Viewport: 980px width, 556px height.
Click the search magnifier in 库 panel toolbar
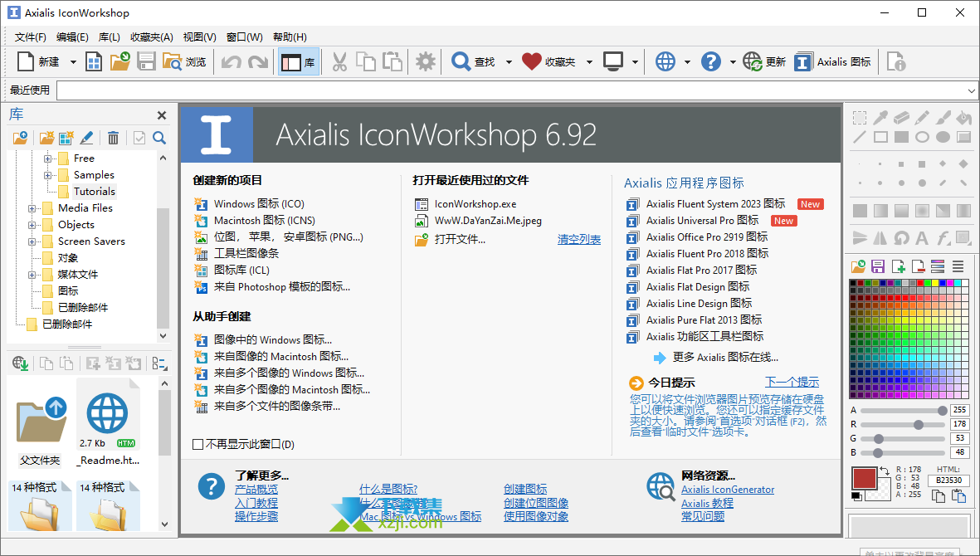click(159, 138)
